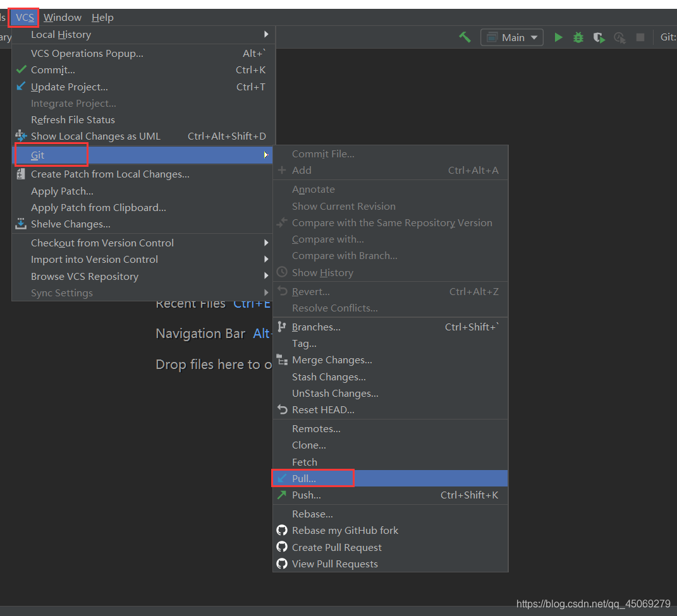Image resolution: width=677 pixels, height=616 pixels.
Task: Click the green Build hammer icon
Action: 465,37
